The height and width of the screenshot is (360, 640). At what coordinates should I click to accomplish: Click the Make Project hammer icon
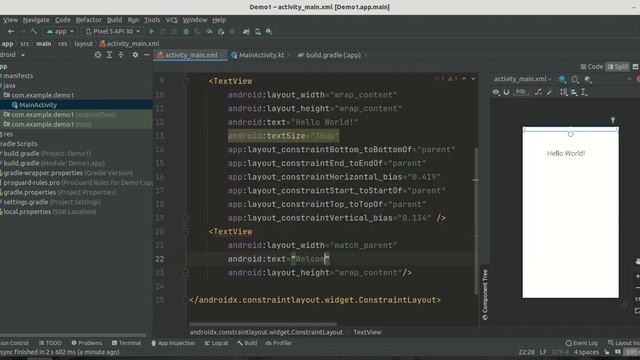[x=34, y=31]
